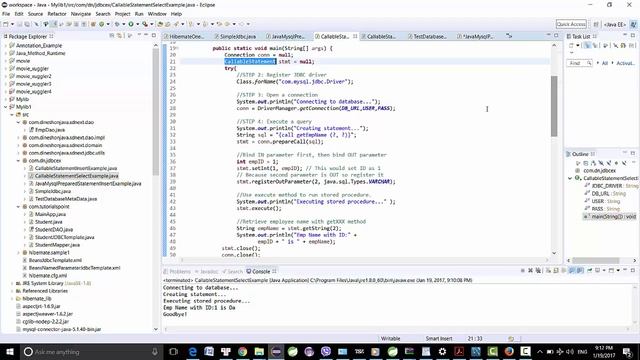This screenshot has height=360, width=640.
Task: Open the Java EE perspective button
Action: [x=615, y=24]
